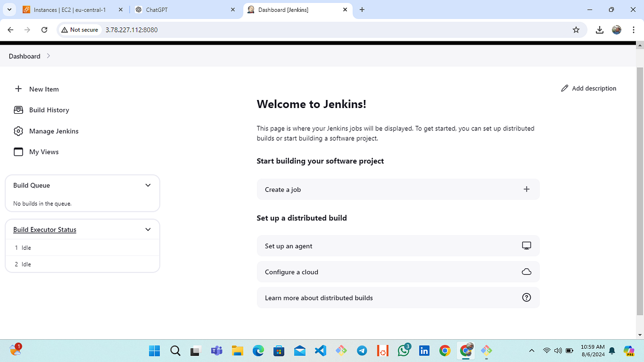Click the plus icon inside Create a job
This screenshot has height=362, width=644.
pyautogui.click(x=526, y=189)
